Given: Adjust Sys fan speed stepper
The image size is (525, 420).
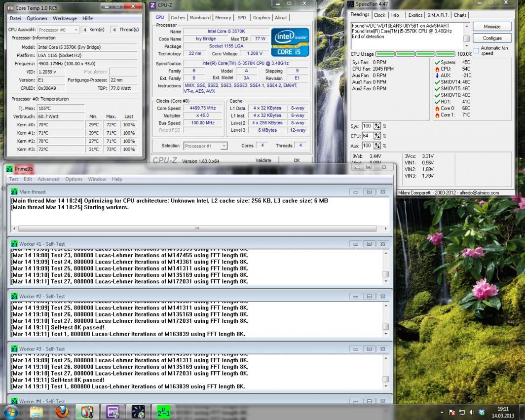Looking at the screenshot, I should pyautogui.click(x=377, y=126).
